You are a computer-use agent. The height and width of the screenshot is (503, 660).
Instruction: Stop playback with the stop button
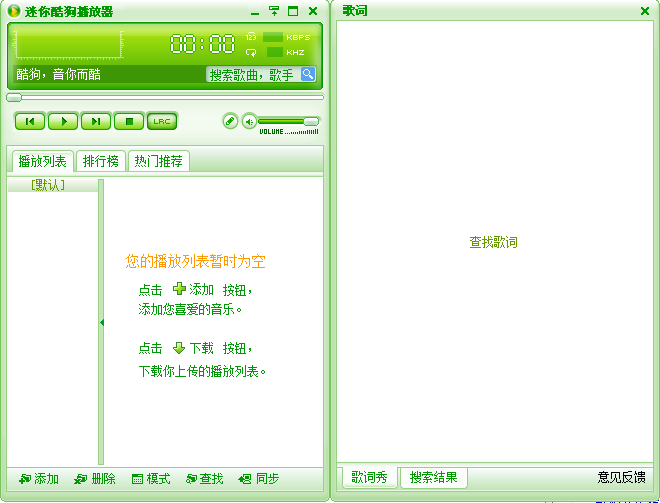click(x=129, y=122)
